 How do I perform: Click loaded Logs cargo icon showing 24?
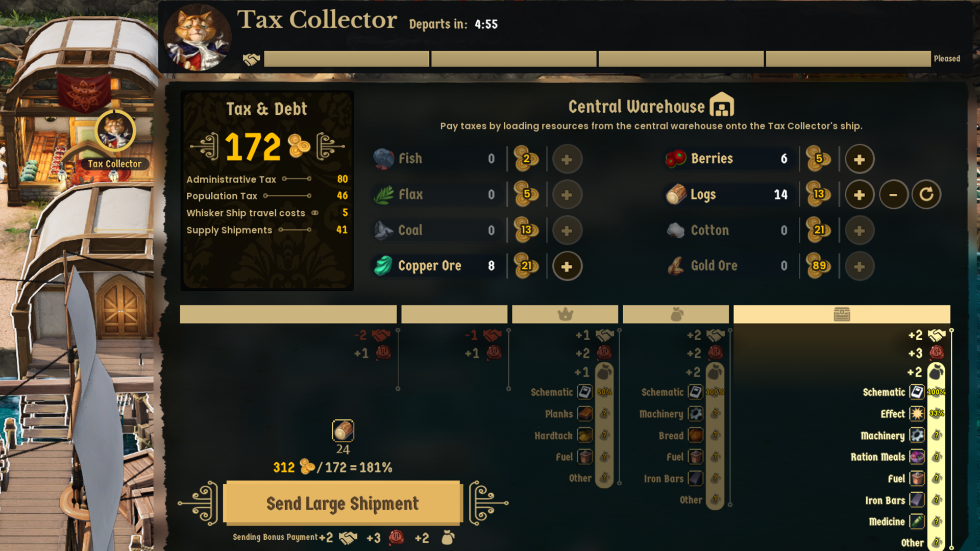[x=343, y=431]
